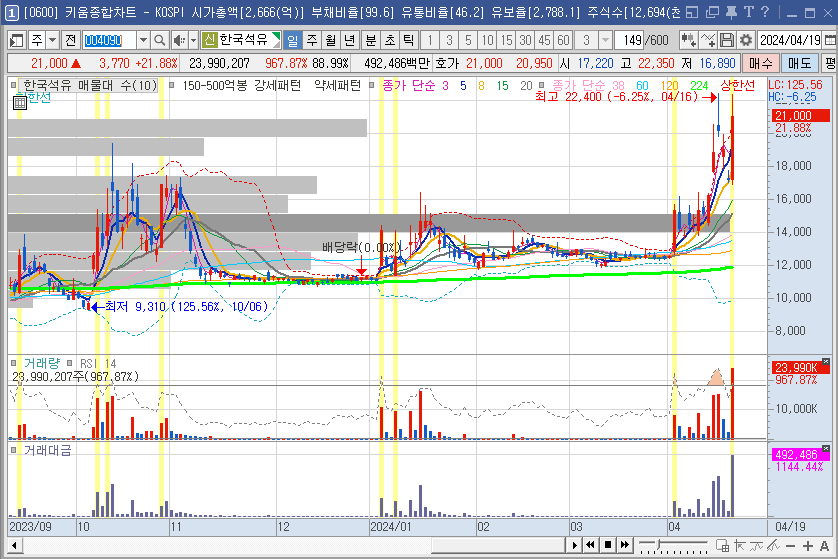Click the 매수 buy button
This screenshot has width=838, height=559.
(761, 64)
